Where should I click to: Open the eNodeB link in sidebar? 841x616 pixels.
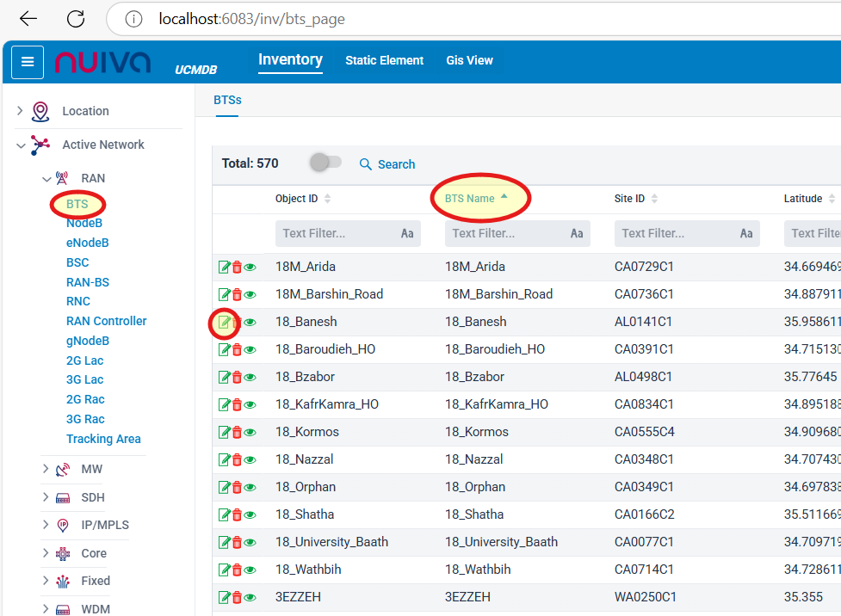click(x=87, y=243)
